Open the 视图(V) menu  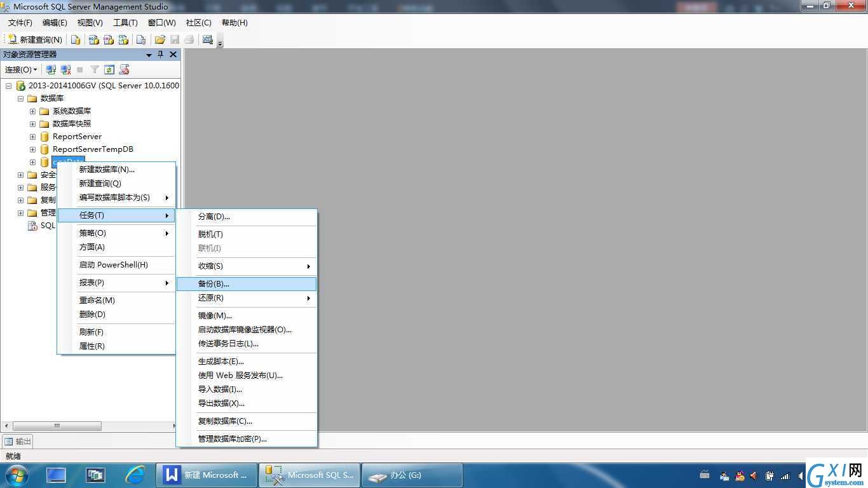[x=90, y=23]
